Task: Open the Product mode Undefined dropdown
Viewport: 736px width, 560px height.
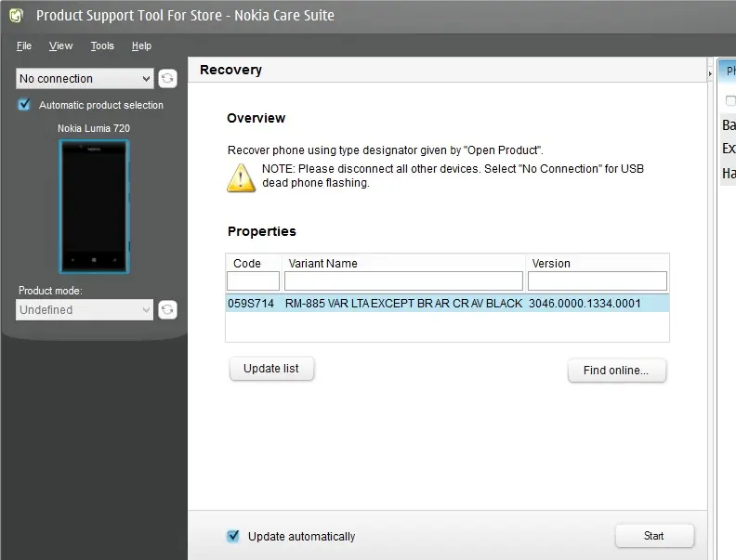Action: [85, 309]
